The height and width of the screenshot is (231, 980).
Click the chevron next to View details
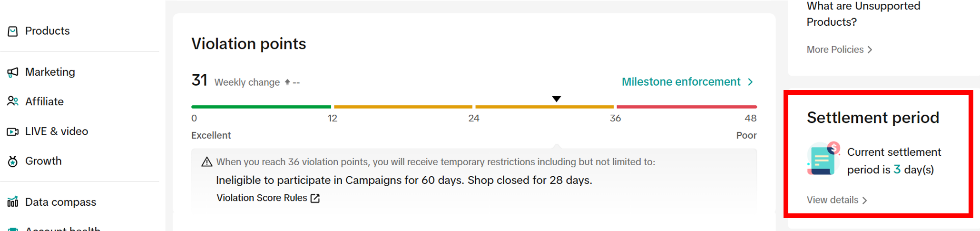864,201
